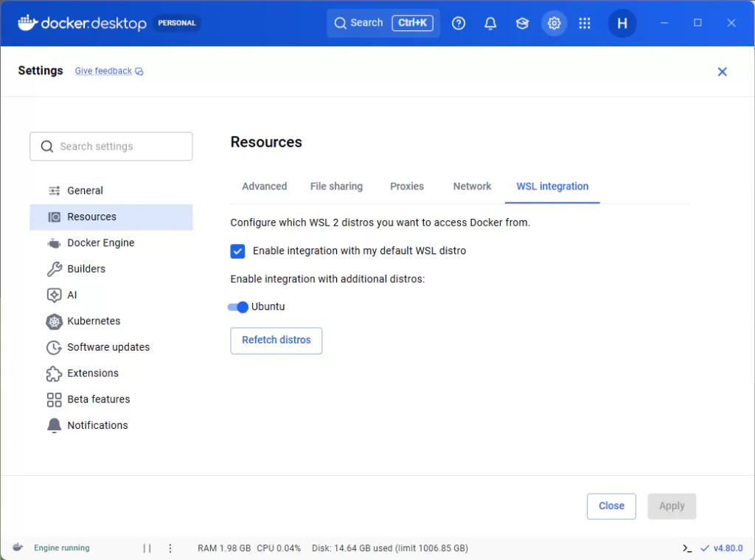Open the apps grid icon in header
Image resolution: width=755 pixels, height=560 pixels.
[585, 23]
